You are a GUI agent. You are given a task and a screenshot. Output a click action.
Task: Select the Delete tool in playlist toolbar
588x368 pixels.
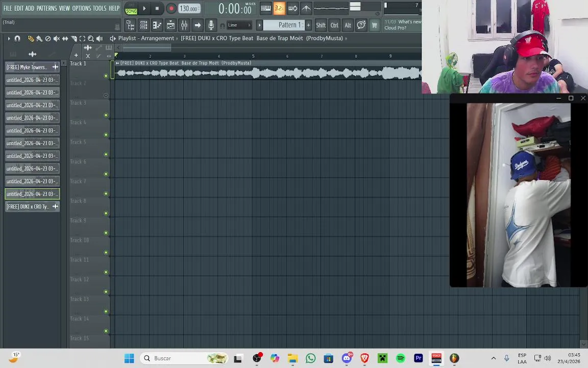(x=48, y=38)
